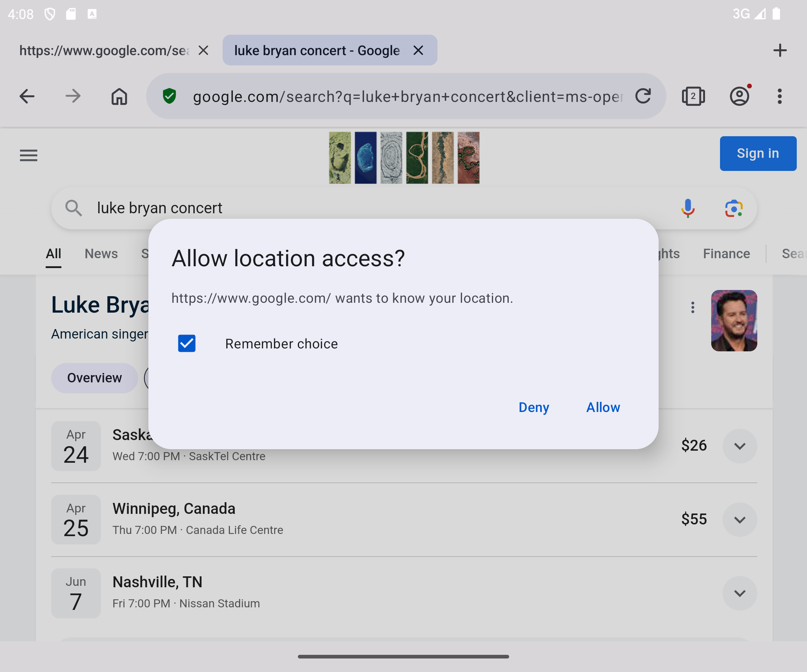Image resolution: width=807 pixels, height=672 pixels.
Task: Reload the current page
Action: point(643,96)
